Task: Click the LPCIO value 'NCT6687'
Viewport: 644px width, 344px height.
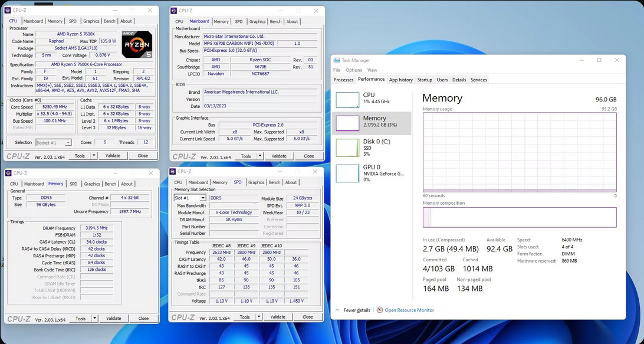Action: 259,74
